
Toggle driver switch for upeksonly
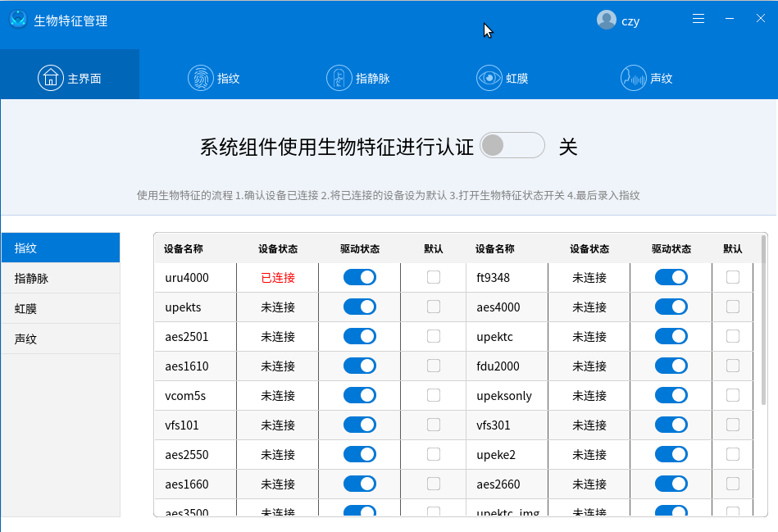[671, 395]
